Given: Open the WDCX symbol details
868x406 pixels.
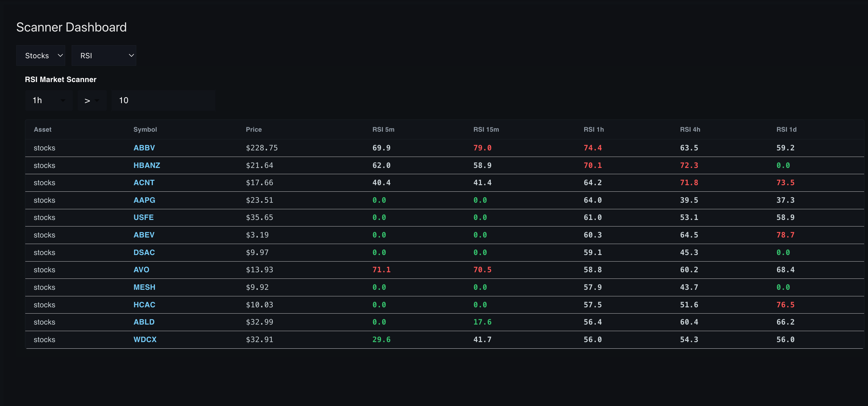Looking at the screenshot, I should pyautogui.click(x=145, y=340).
